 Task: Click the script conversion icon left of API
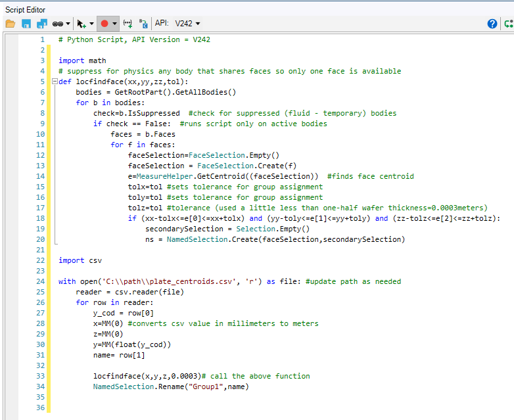tap(143, 24)
